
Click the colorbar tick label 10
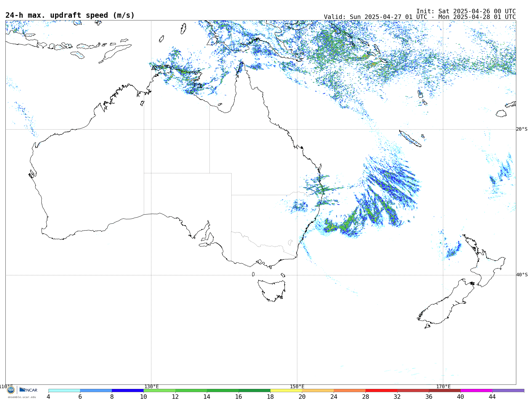click(144, 397)
